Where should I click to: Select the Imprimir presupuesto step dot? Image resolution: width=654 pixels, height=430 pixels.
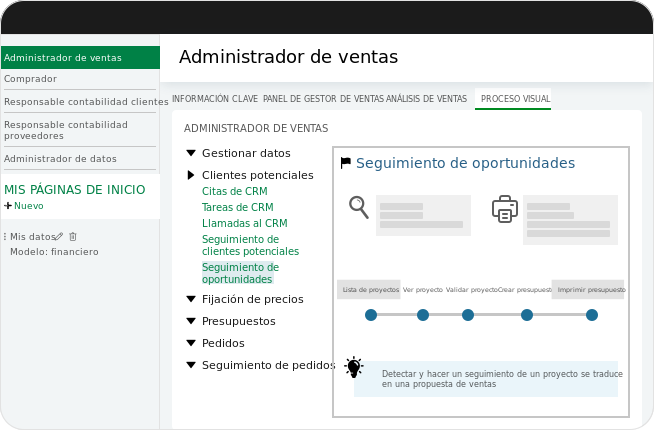(592, 315)
